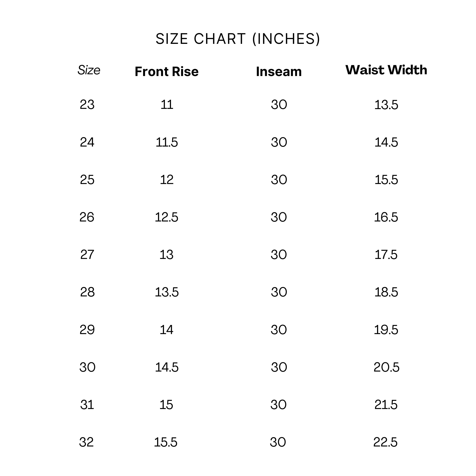Click size 23 in the Size column
The image size is (476, 476).
tap(87, 105)
